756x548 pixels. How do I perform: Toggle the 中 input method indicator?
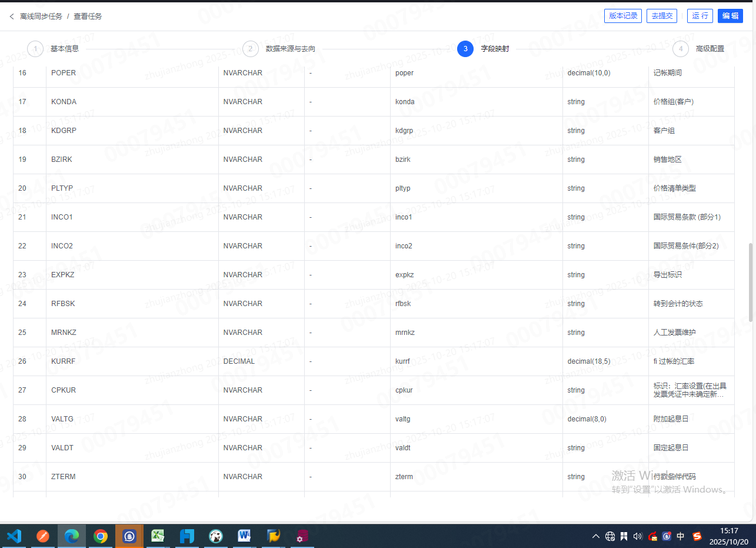(x=681, y=536)
